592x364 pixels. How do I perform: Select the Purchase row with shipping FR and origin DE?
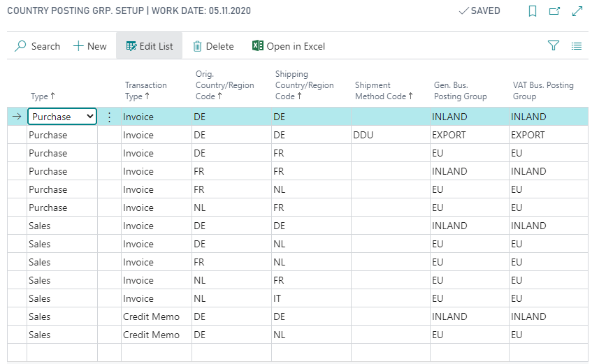coord(298,153)
